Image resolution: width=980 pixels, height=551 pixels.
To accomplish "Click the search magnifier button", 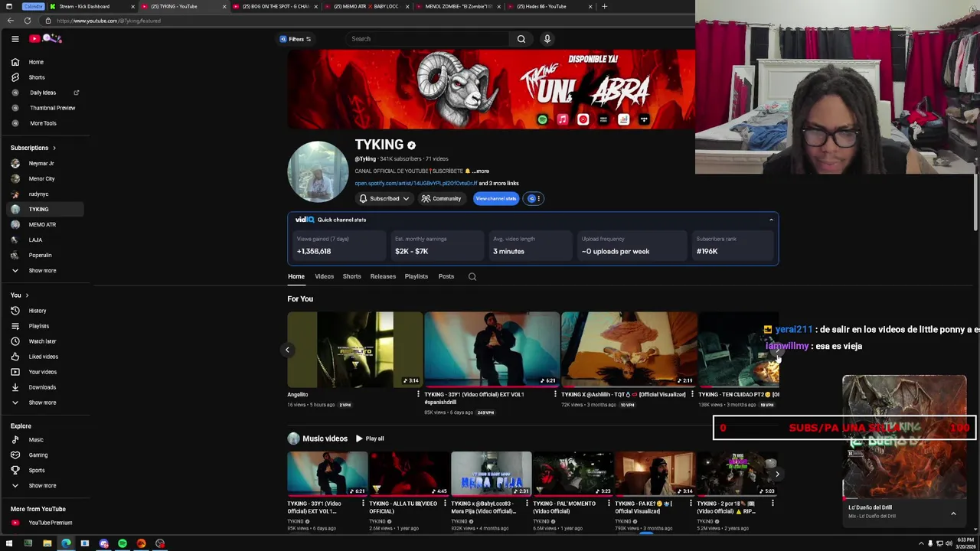I will (521, 38).
